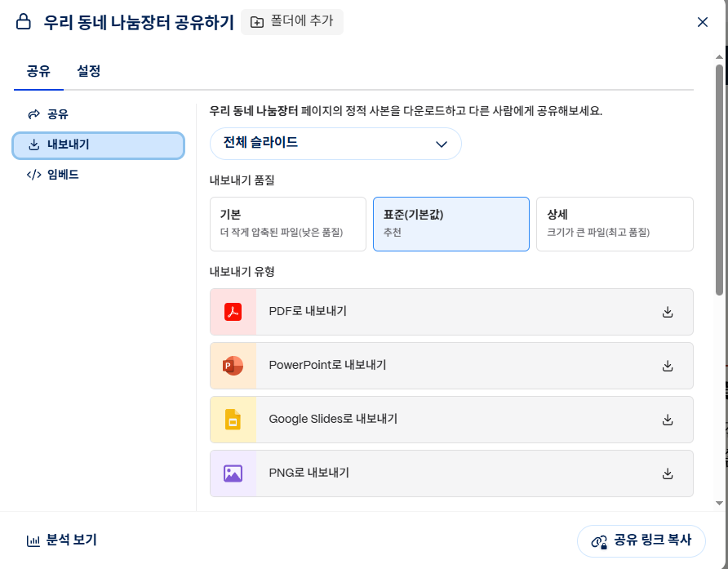Click the PowerPoint로 내보내기 label
728x569 pixels.
(328, 365)
